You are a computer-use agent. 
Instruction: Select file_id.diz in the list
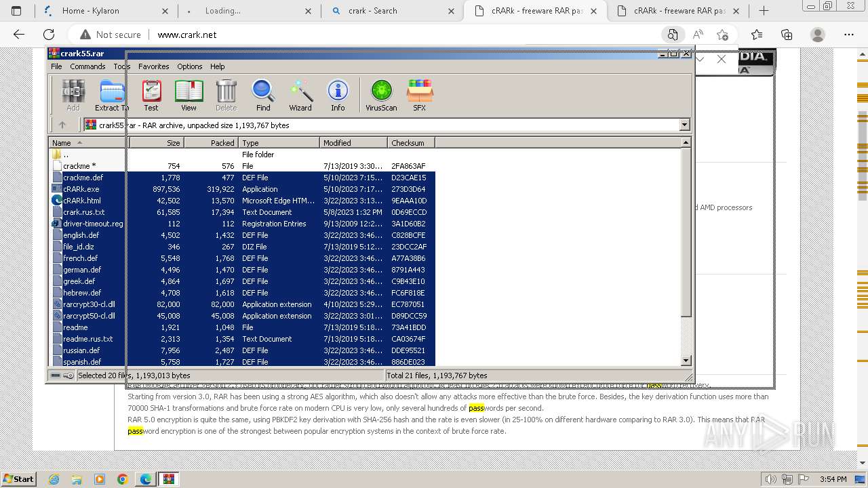[x=243, y=247]
